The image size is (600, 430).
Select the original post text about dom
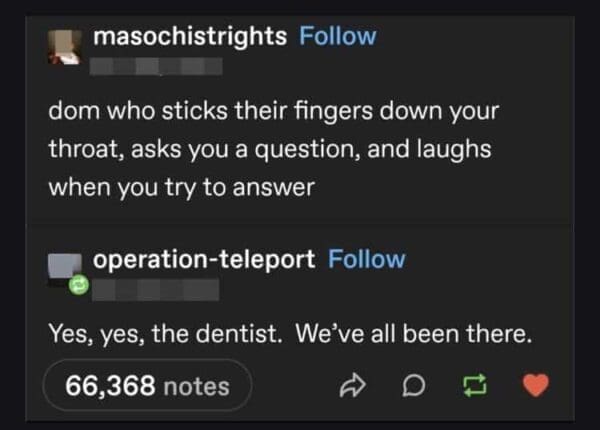tap(274, 149)
